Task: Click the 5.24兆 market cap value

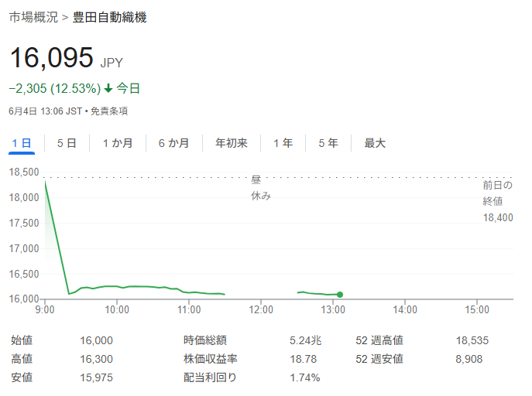Action: pos(306,340)
